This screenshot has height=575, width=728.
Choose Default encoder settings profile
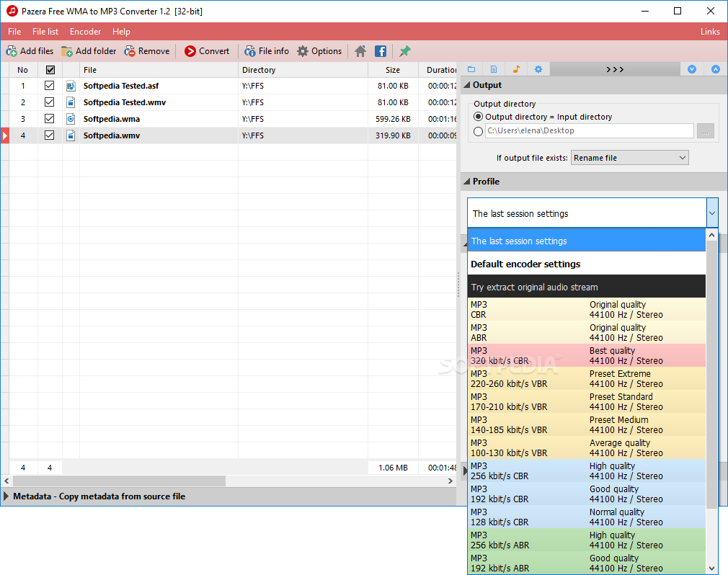[x=587, y=264]
